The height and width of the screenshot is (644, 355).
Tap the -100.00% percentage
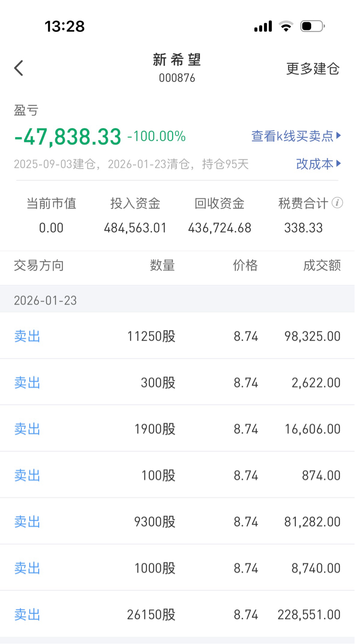pos(156,137)
